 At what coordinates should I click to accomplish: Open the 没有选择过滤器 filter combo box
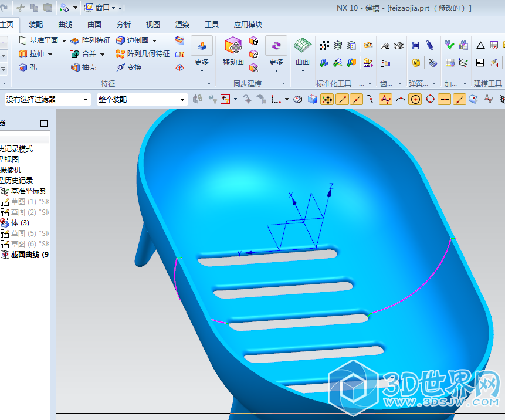click(47, 100)
